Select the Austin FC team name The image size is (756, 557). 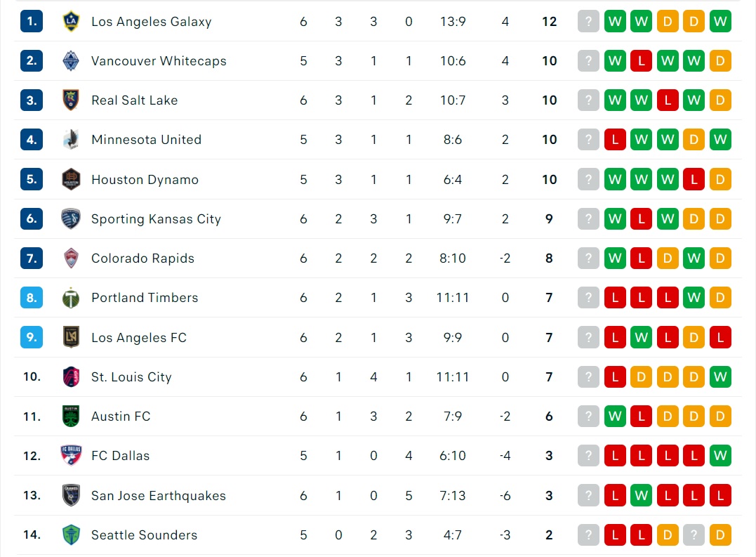pos(121,417)
